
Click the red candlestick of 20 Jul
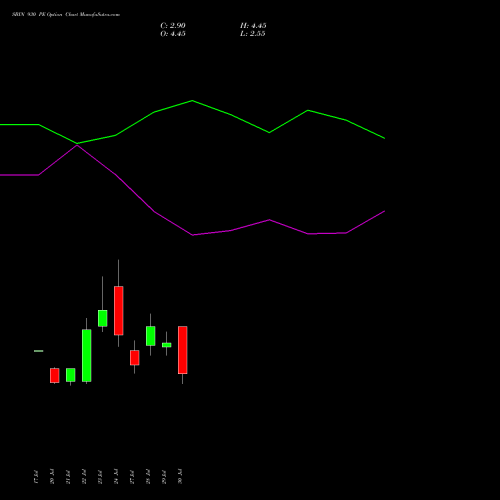pos(55,375)
